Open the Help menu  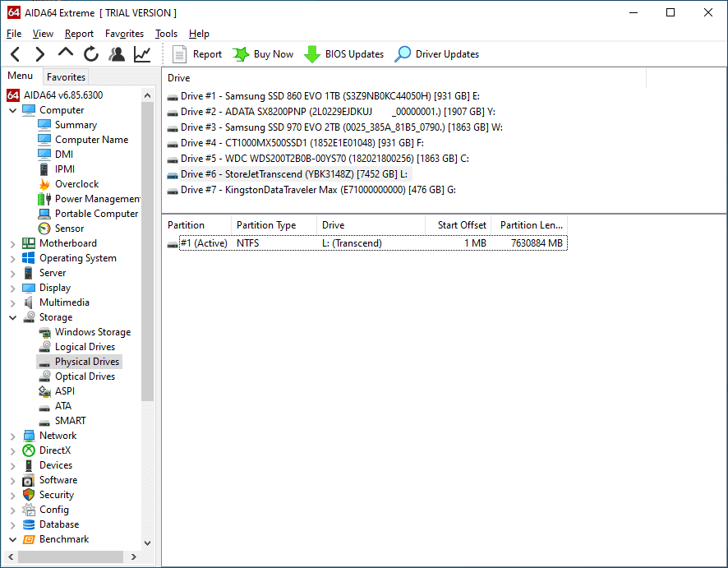coord(199,34)
